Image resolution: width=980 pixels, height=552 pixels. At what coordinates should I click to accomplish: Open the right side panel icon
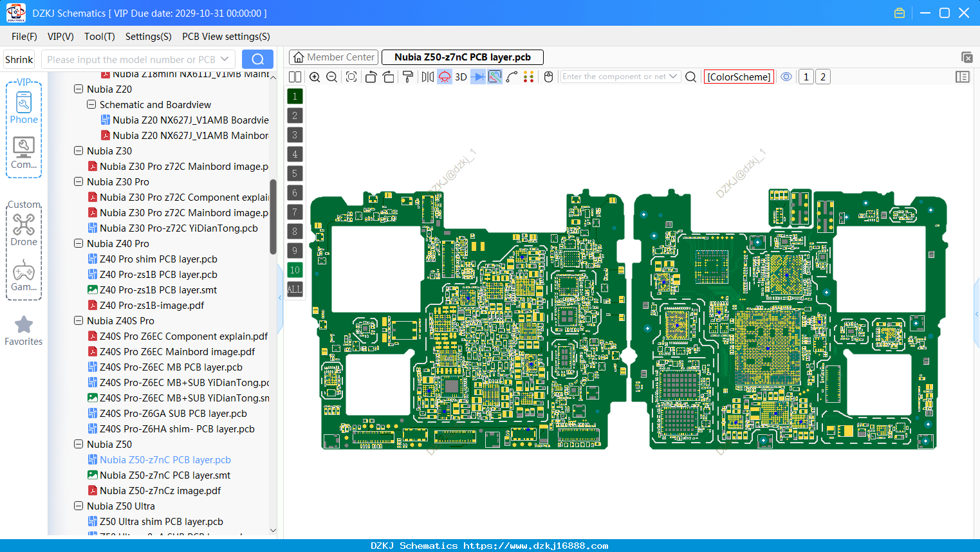pyautogui.click(x=963, y=77)
